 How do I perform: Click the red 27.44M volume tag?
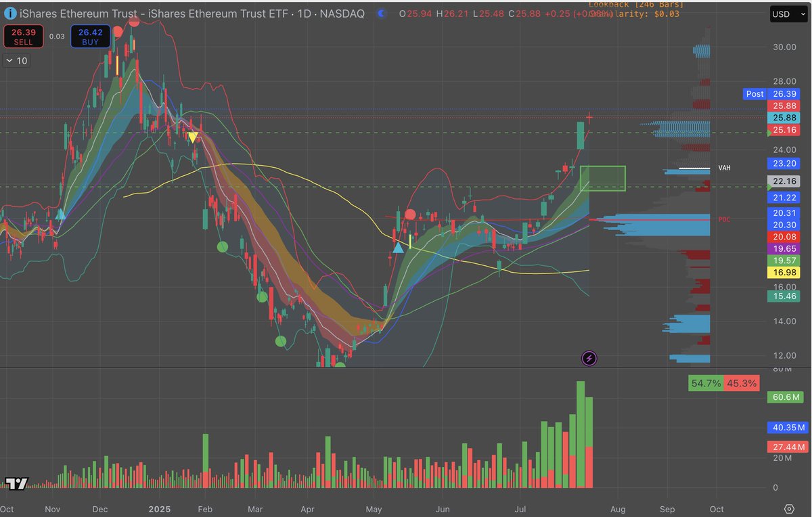point(788,447)
